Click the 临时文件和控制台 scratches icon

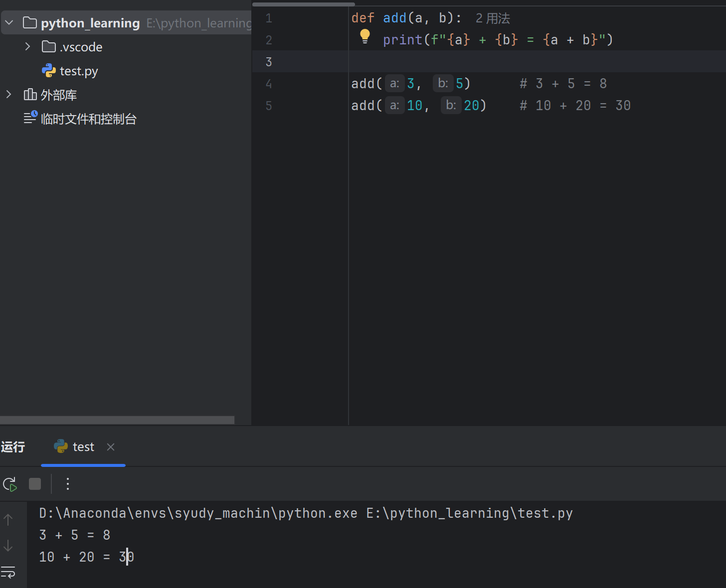pos(30,118)
